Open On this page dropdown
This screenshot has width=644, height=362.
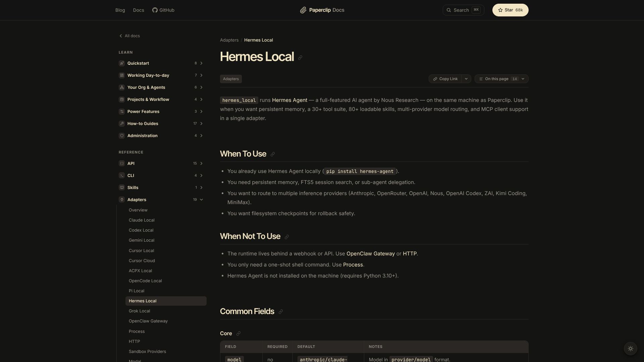(501, 79)
